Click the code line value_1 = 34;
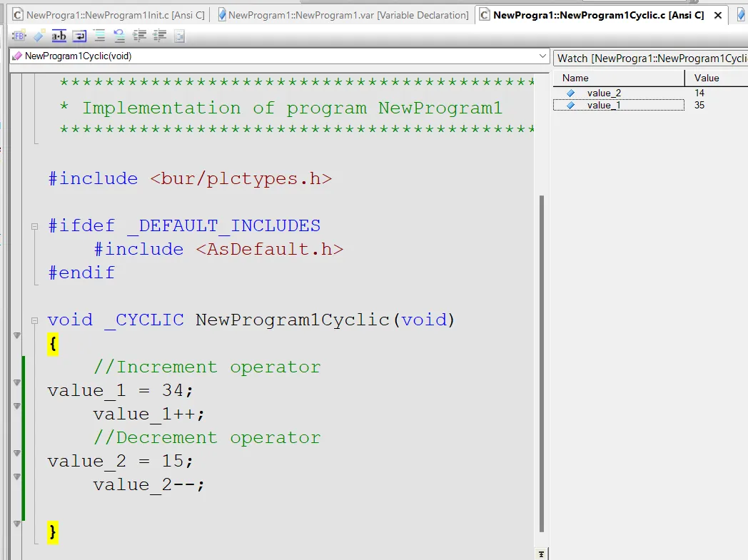 click(x=120, y=391)
